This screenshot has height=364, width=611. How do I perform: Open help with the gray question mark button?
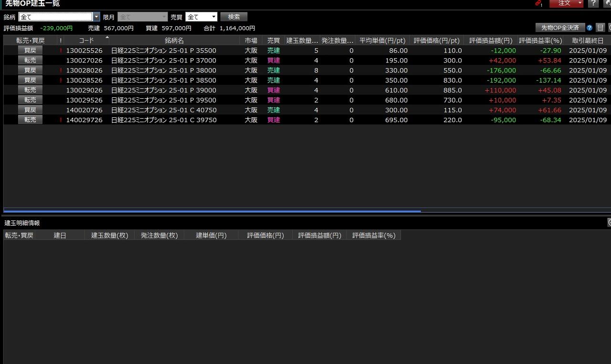[x=593, y=3]
